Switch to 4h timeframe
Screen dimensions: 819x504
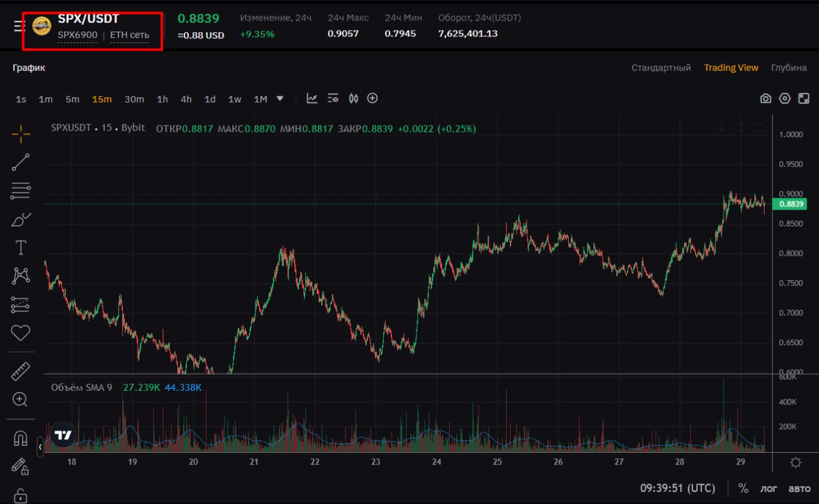pos(186,99)
